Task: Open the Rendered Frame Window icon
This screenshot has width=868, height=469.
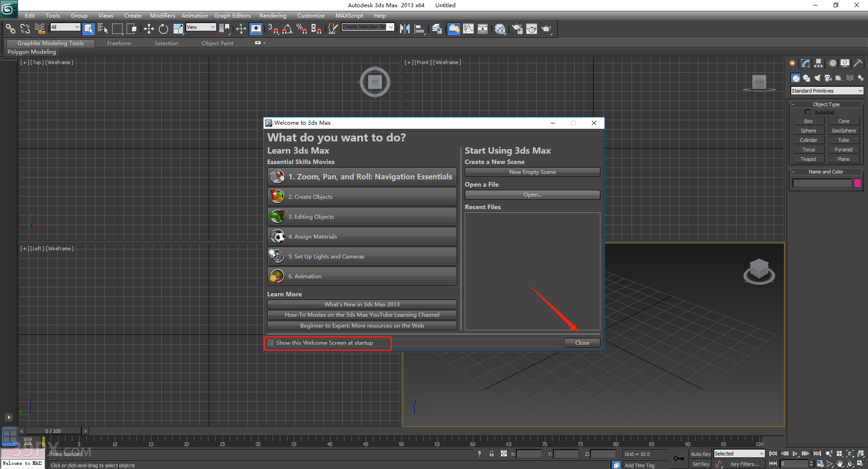Action: (x=532, y=29)
